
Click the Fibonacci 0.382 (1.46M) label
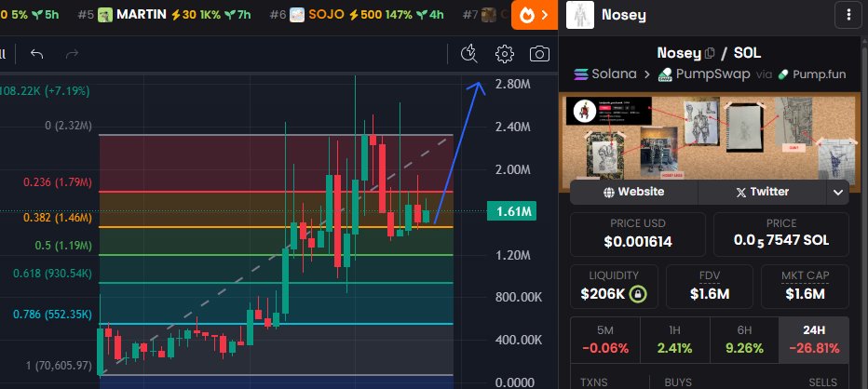[58, 218]
